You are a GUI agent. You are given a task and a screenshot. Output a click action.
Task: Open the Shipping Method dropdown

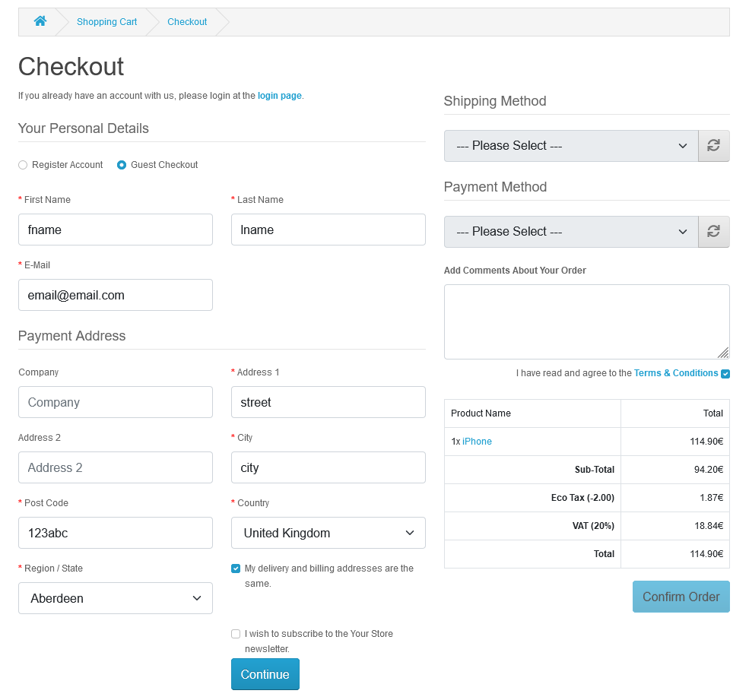point(571,146)
